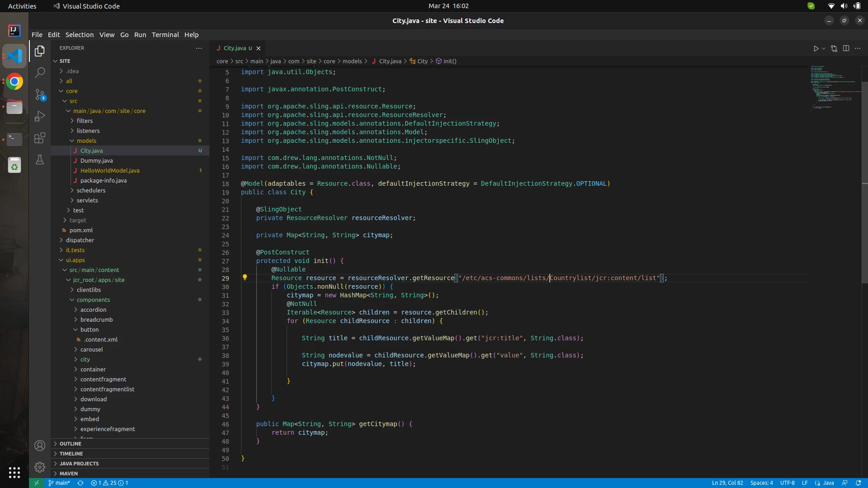Screen dimensions: 868x488
Task: Click the Spaces: 4 indentation setting
Action: click(x=761, y=483)
